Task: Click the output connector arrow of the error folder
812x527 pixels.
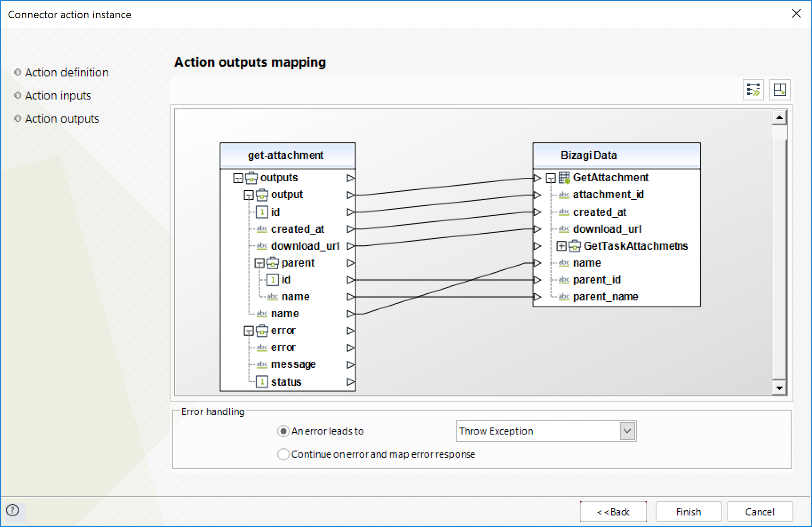Action: click(x=350, y=331)
